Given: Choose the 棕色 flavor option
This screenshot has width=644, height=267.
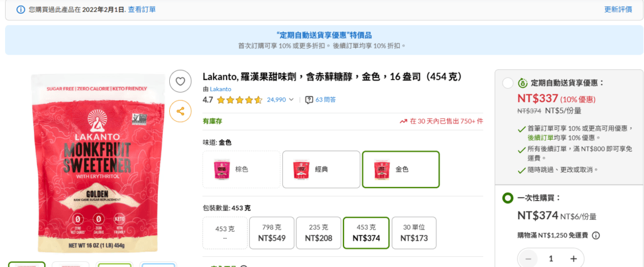Looking at the screenshot, I should pyautogui.click(x=241, y=169).
